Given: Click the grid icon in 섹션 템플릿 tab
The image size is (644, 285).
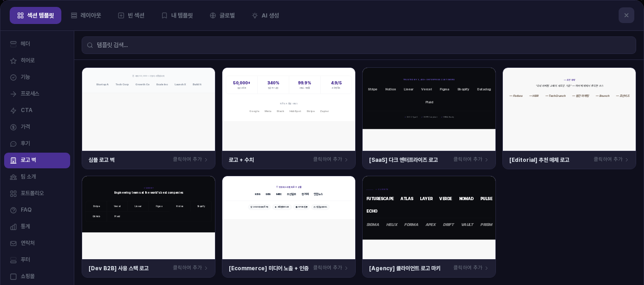Looking at the screenshot, I should [x=20, y=16].
